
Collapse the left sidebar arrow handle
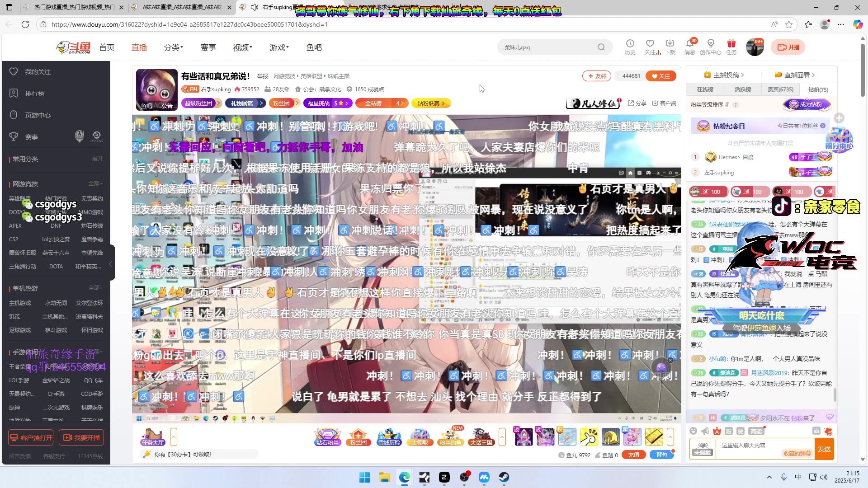pos(110,263)
